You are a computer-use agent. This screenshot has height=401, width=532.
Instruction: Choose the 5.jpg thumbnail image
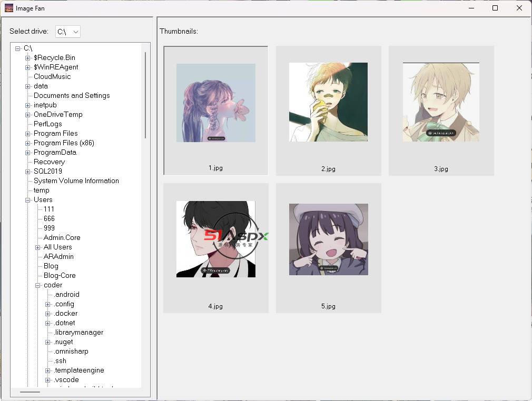pyautogui.click(x=328, y=239)
